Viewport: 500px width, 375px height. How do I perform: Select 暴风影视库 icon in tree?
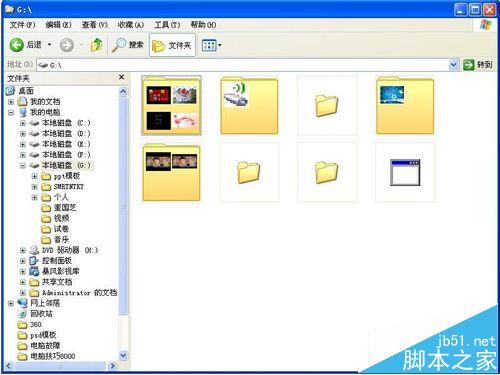(x=34, y=271)
